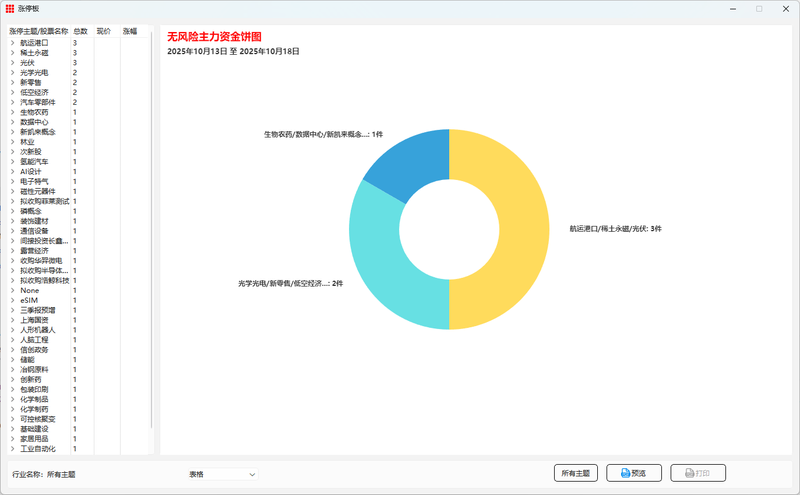
Task: Expand the 汽车零部件 tree row
Action: pyautogui.click(x=13, y=102)
